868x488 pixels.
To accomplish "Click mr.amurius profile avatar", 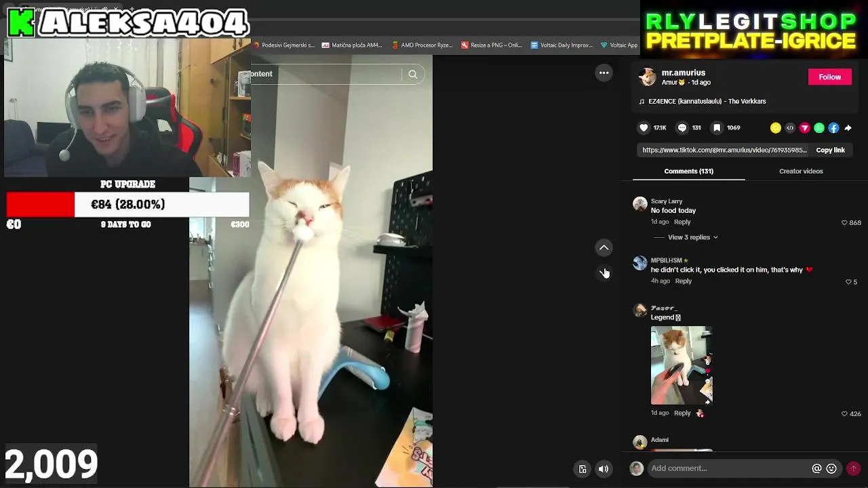I will 648,77.
